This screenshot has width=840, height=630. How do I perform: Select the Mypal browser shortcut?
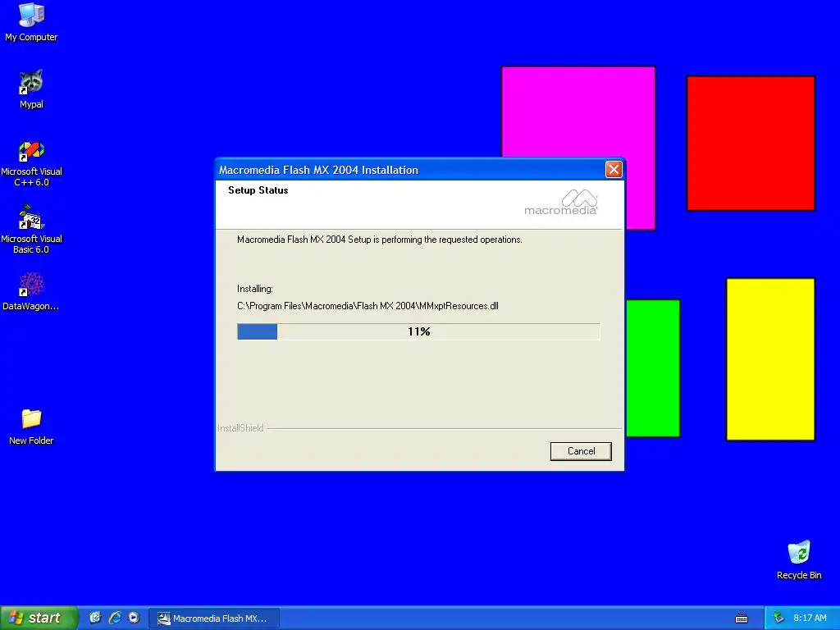[x=31, y=89]
